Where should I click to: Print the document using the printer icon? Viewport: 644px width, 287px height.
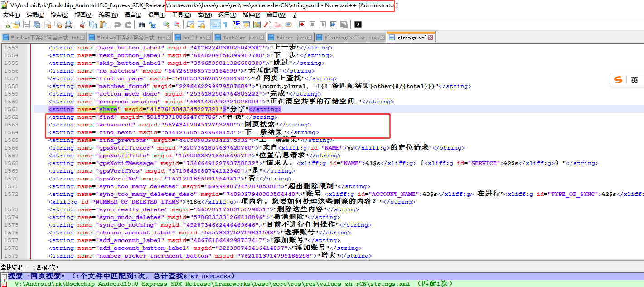click(x=68, y=24)
